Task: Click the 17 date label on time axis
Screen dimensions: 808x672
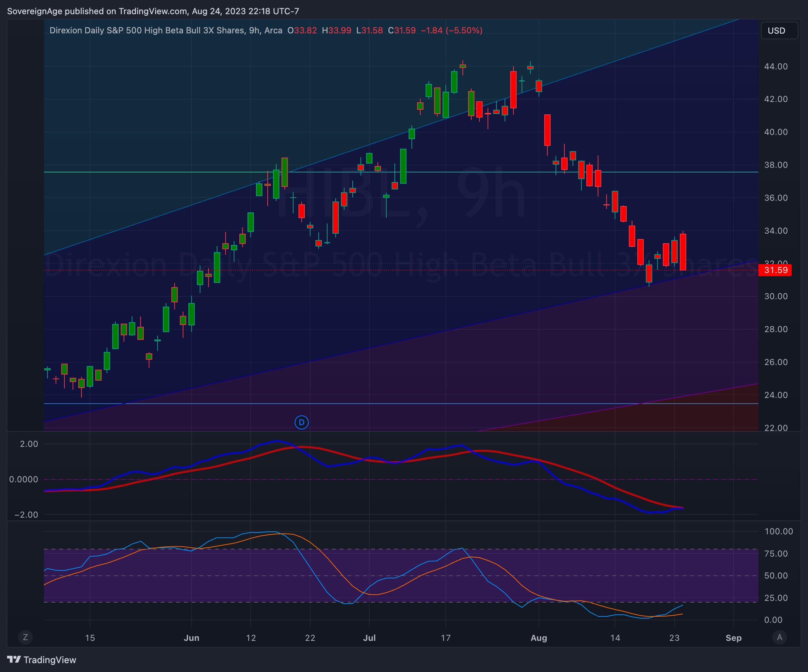Action: (x=445, y=638)
